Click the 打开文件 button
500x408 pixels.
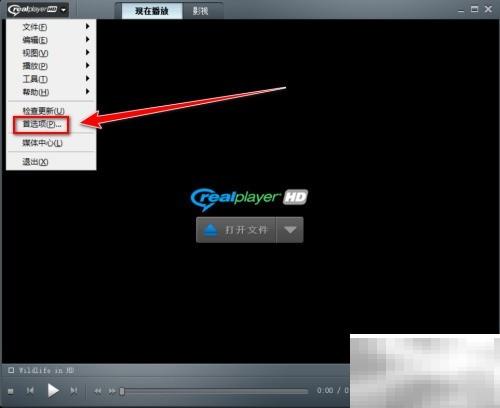[x=236, y=230]
